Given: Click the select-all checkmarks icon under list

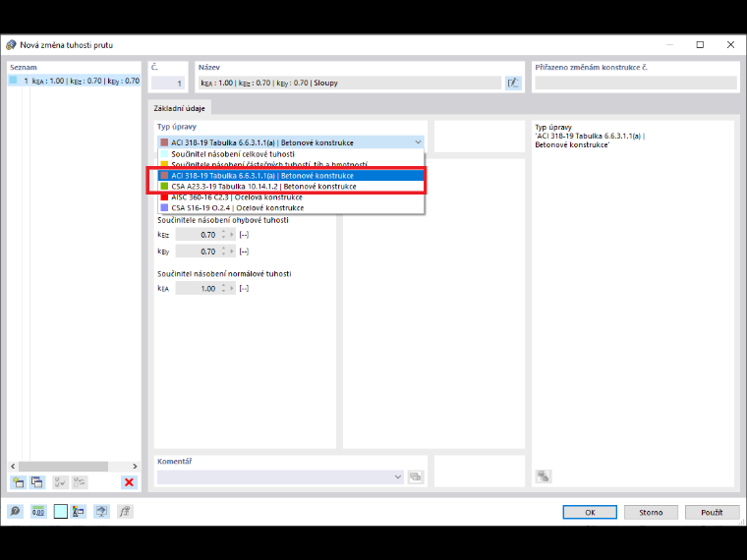Looking at the screenshot, I should click(60, 482).
